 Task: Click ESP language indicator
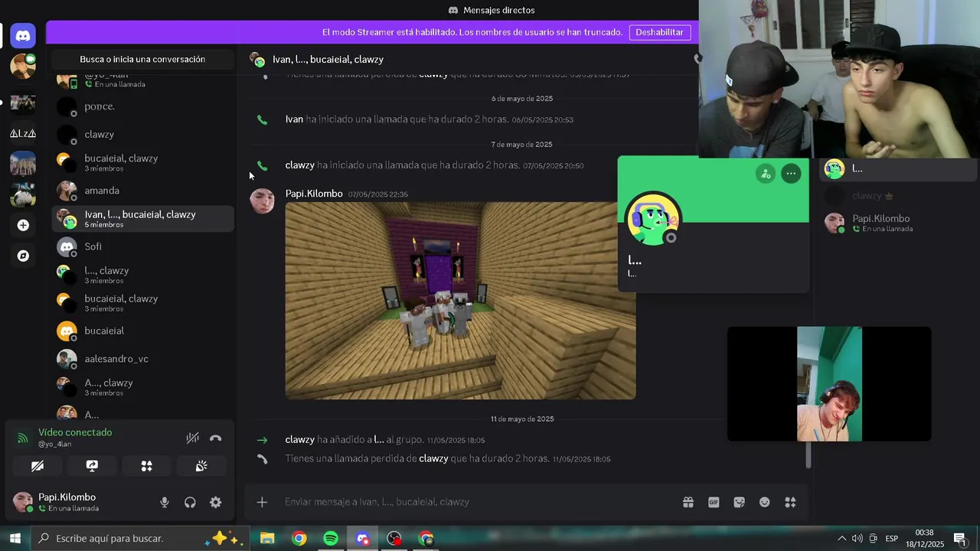point(892,539)
